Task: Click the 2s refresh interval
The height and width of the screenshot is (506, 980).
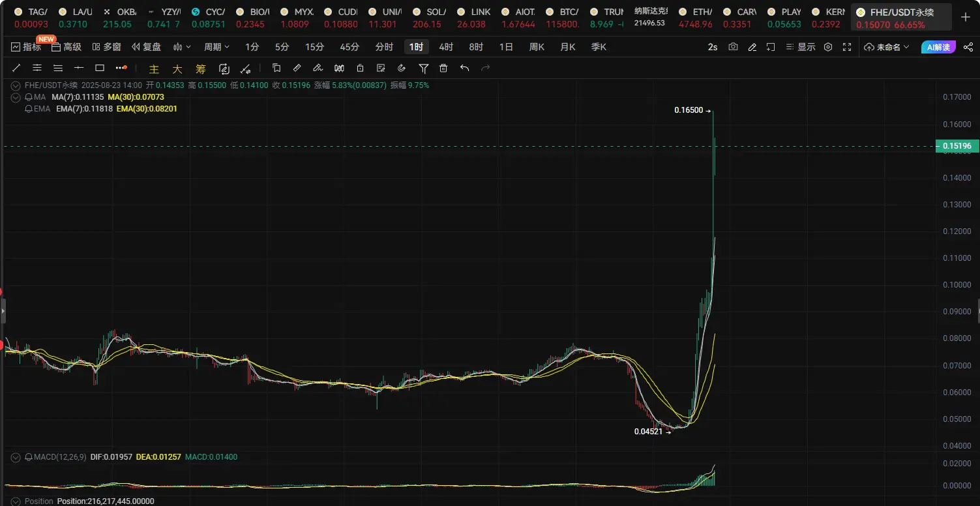Action: (713, 47)
